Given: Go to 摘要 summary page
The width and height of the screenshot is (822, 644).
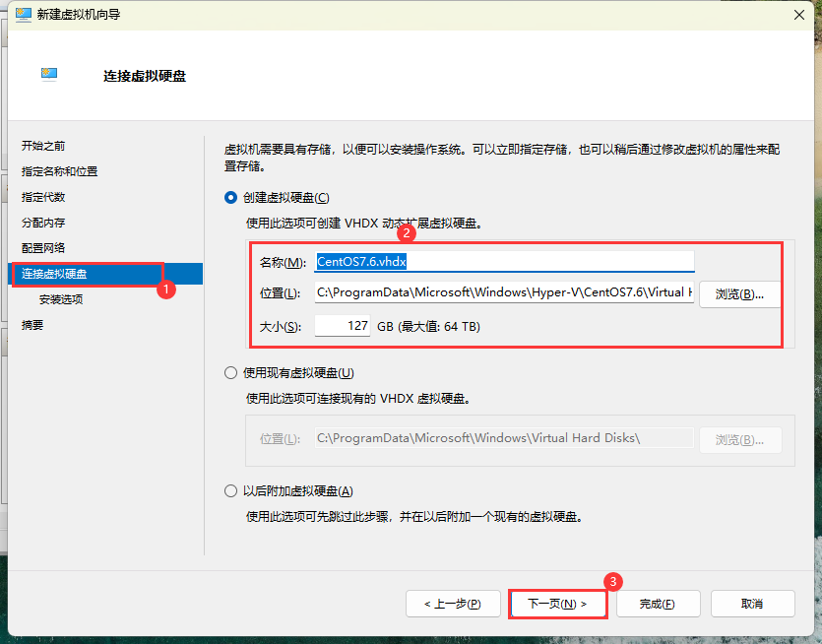Looking at the screenshot, I should (32, 325).
